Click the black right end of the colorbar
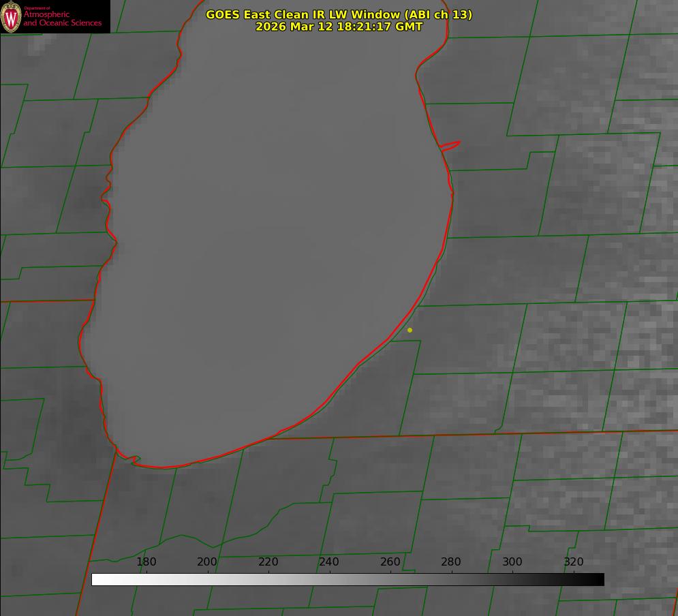Viewport: 678px width, 616px height. (598, 579)
